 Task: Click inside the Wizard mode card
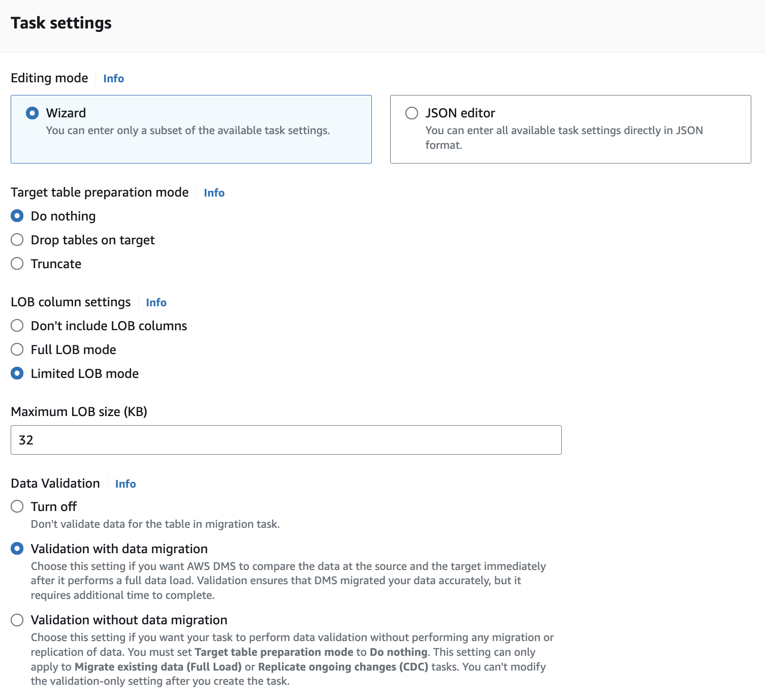coord(190,130)
